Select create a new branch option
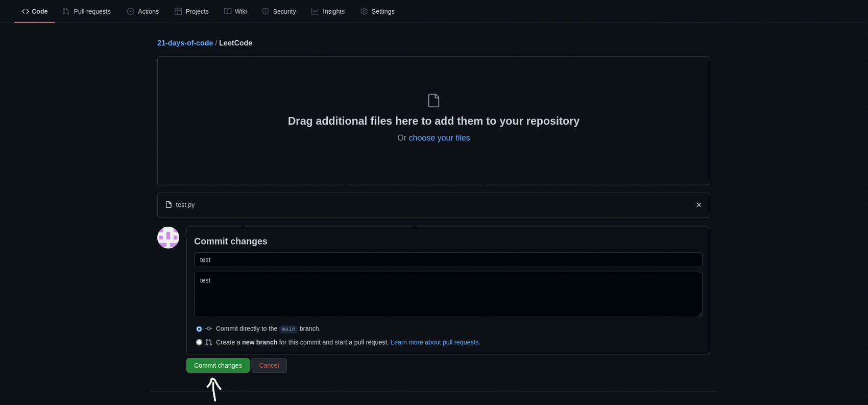868x405 pixels. (x=199, y=342)
